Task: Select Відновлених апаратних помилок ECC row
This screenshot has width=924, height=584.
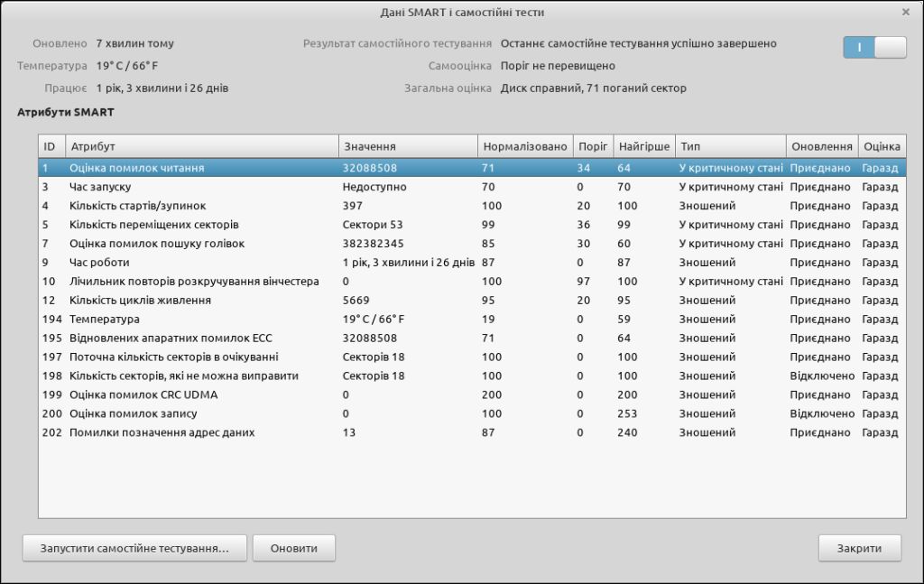Action: [472, 338]
